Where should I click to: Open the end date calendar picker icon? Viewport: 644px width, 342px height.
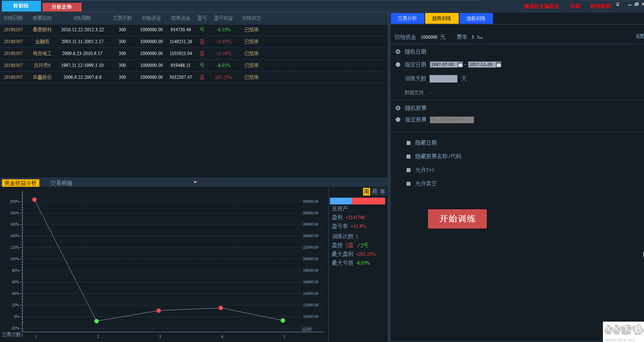point(498,65)
